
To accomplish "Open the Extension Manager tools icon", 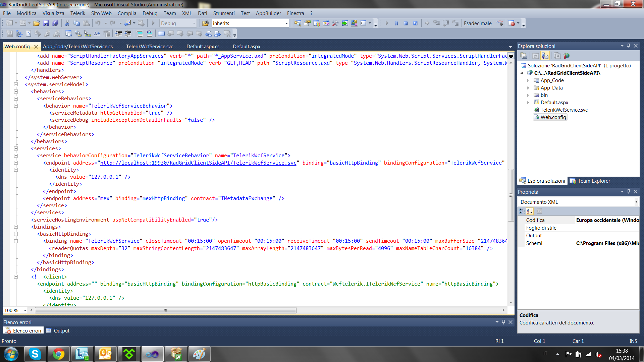I will coord(335,23).
